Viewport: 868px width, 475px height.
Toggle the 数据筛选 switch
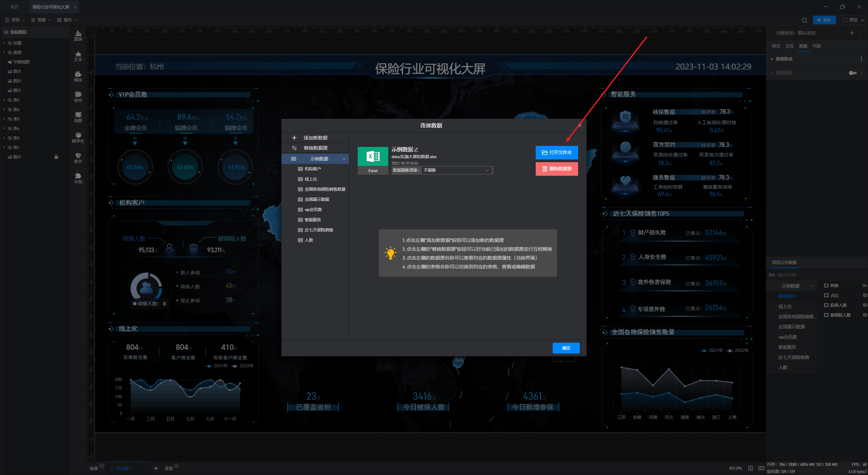[x=852, y=73]
